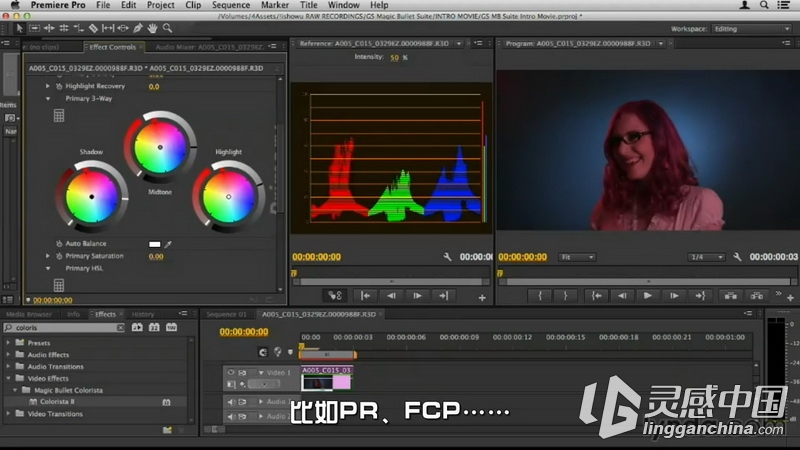Play the Program monitor
Image resolution: width=800 pixels, height=450 pixels.
click(647, 295)
